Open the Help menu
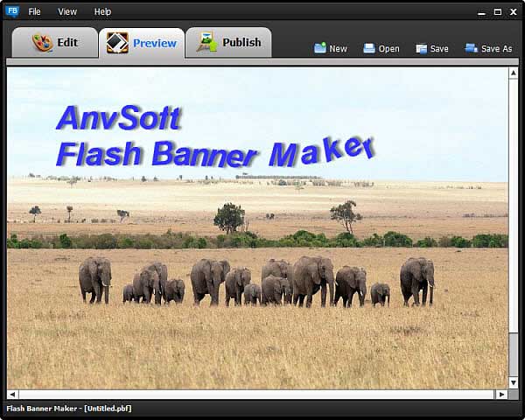 [x=102, y=11]
